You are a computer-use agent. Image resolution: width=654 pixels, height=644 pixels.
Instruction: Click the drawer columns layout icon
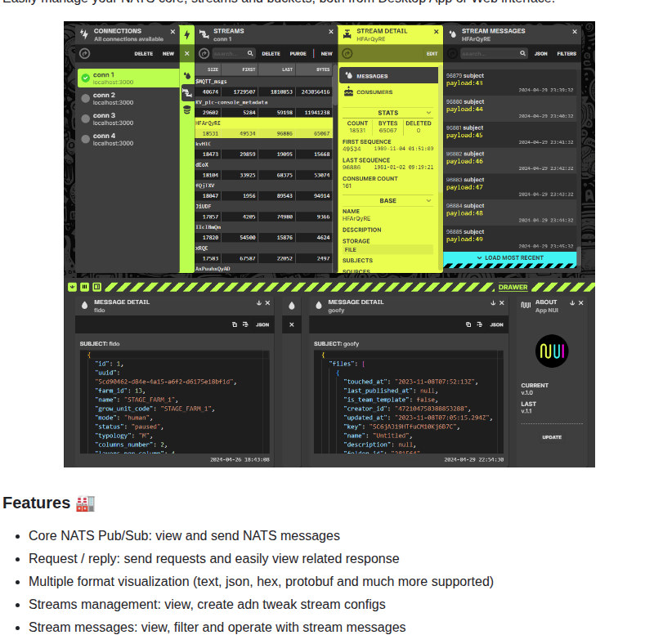point(85,287)
